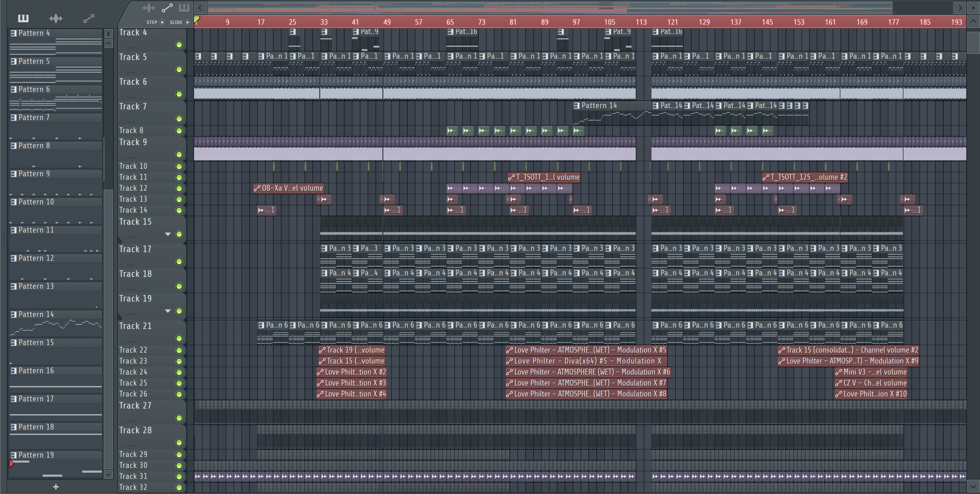Mute Track 31 green light

click(x=179, y=477)
